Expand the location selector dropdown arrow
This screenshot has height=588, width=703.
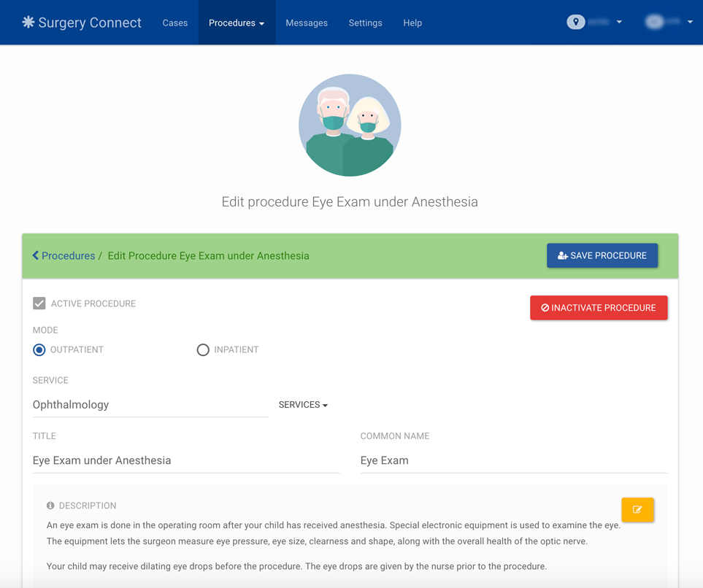(x=620, y=22)
